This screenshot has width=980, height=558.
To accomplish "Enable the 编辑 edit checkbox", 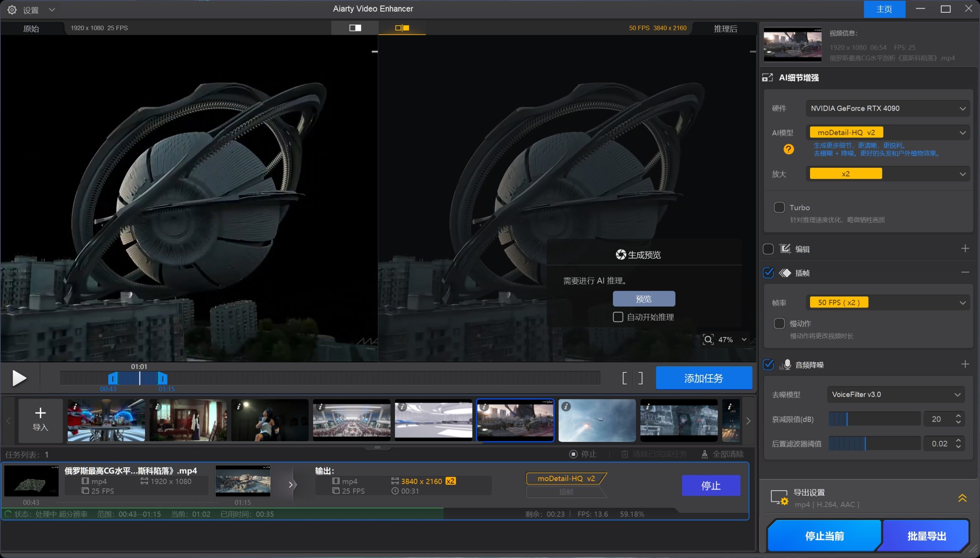I will pyautogui.click(x=768, y=249).
